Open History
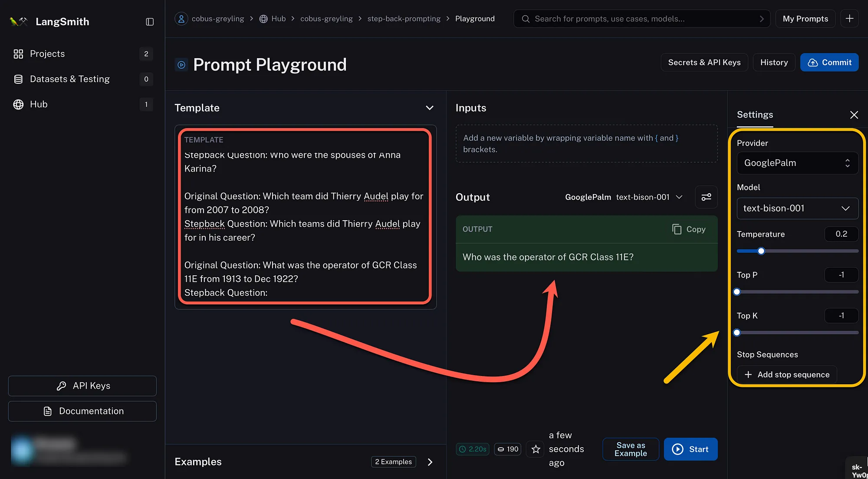Viewport: 868px width, 479px height. click(x=774, y=63)
